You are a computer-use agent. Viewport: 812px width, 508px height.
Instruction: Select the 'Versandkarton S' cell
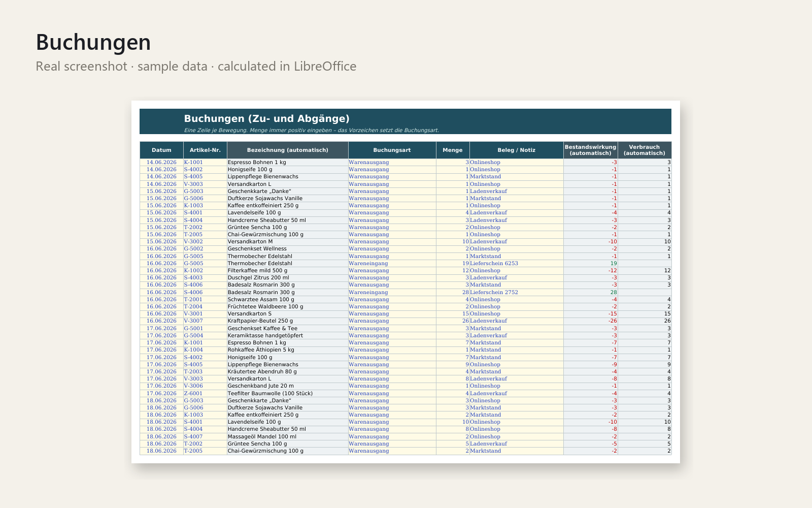(x=287, y=314)
